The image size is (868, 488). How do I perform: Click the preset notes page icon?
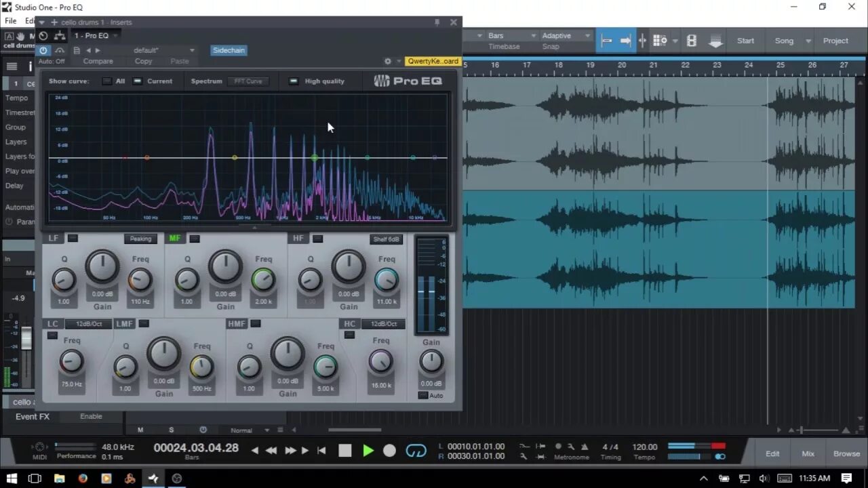pos(77,50)
